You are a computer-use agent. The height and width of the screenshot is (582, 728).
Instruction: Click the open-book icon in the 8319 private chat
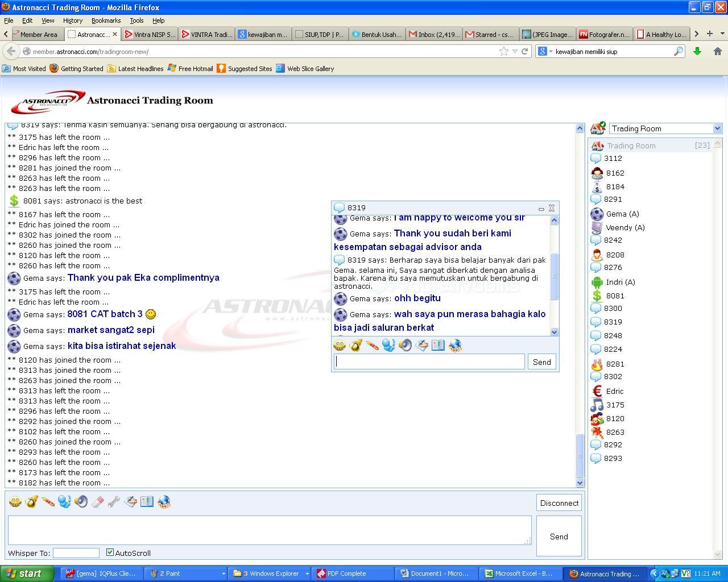[x=438, y=345]
